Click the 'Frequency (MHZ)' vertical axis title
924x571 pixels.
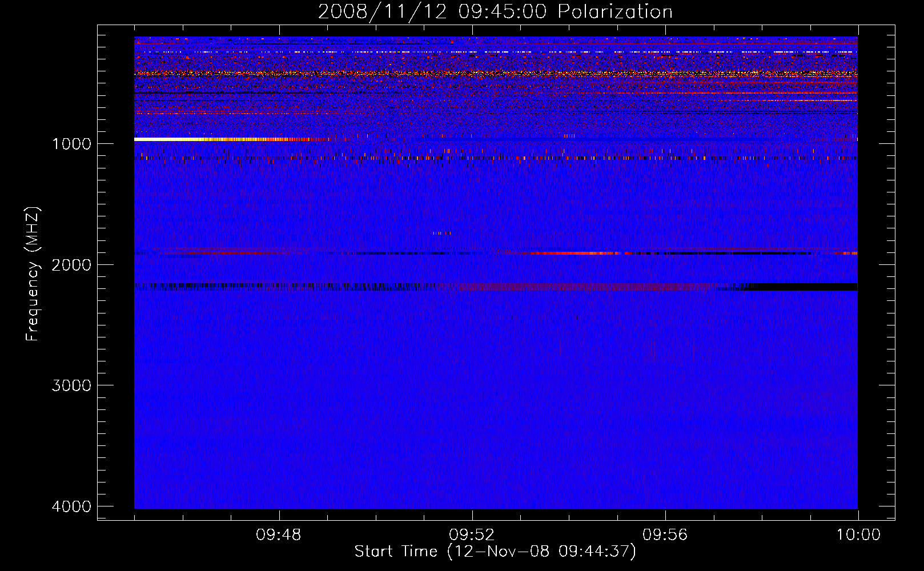[x=33, y=274]
